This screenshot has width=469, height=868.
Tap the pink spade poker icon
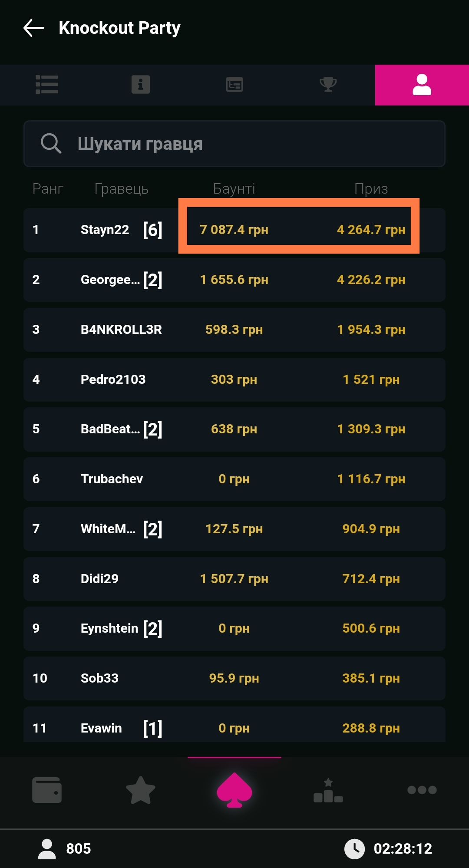(234, 790)
